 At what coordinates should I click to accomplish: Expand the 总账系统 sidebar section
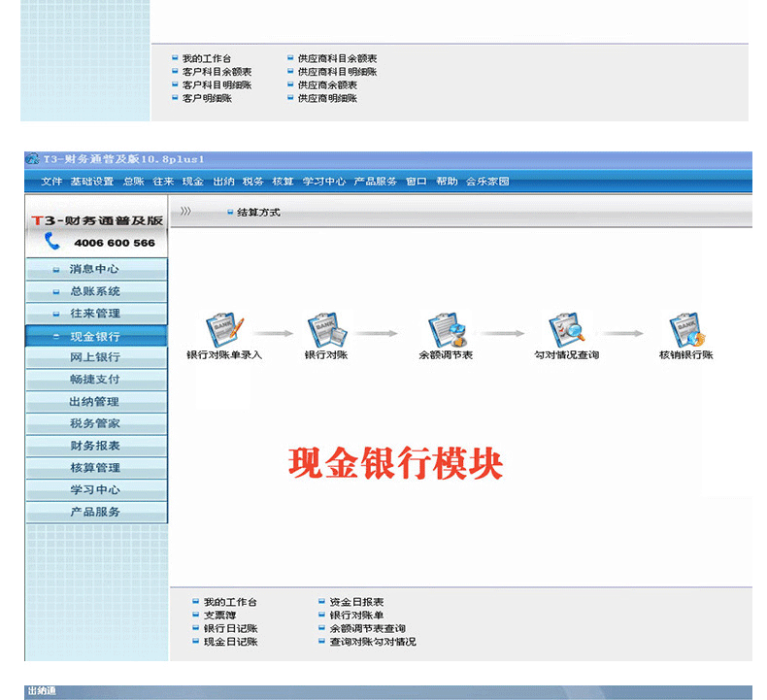coord(96,291)
